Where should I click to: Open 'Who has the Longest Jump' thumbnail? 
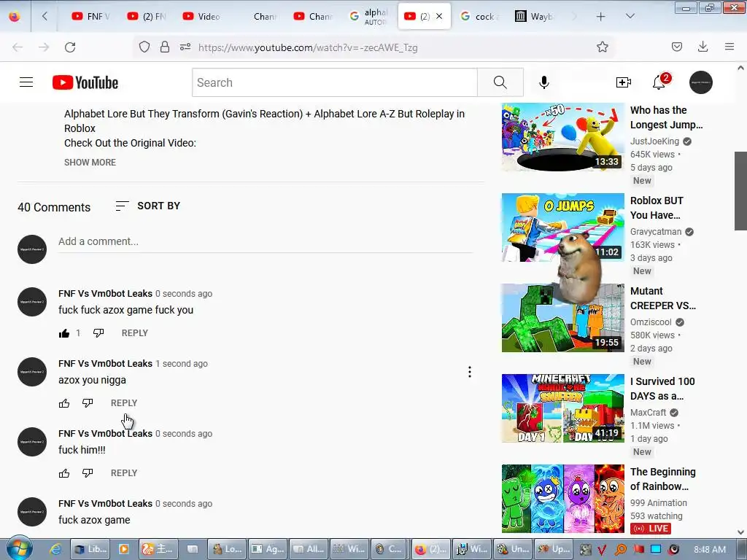(x=562, y=136)
